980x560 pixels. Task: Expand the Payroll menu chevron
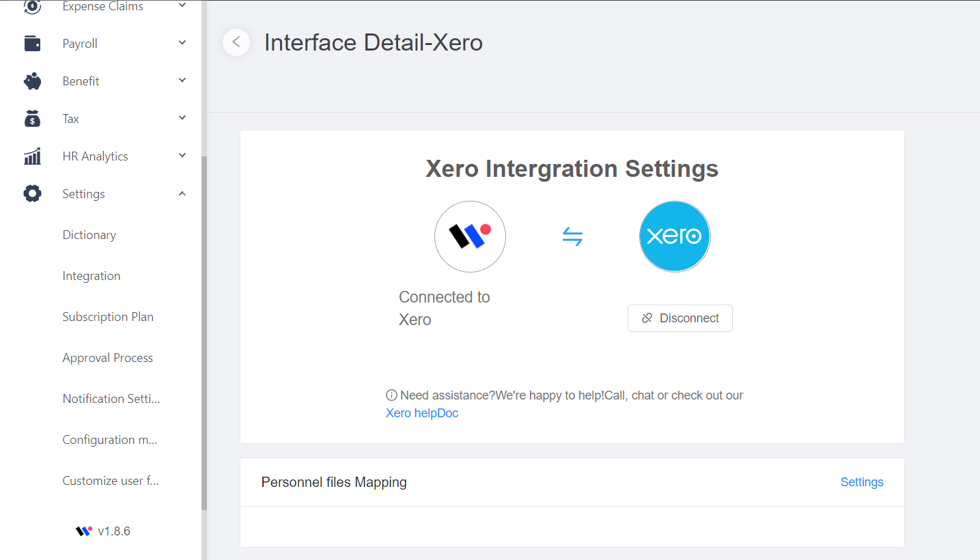point(182,43)
